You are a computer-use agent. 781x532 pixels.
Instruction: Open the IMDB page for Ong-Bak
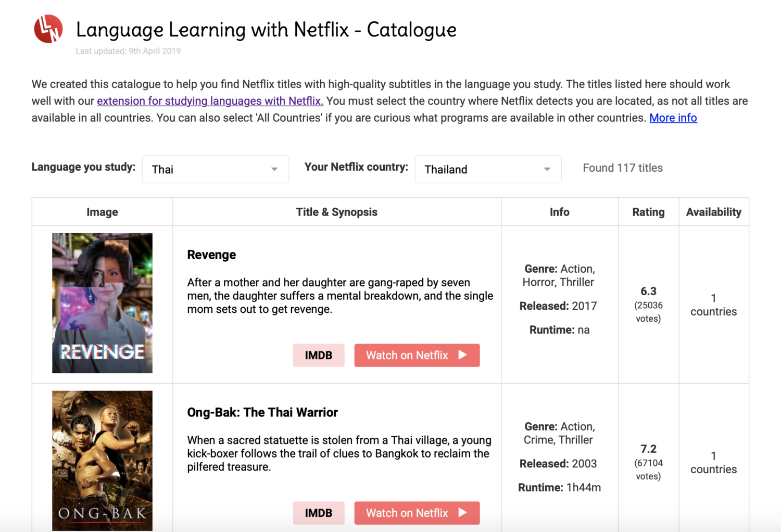click(319, 513)
